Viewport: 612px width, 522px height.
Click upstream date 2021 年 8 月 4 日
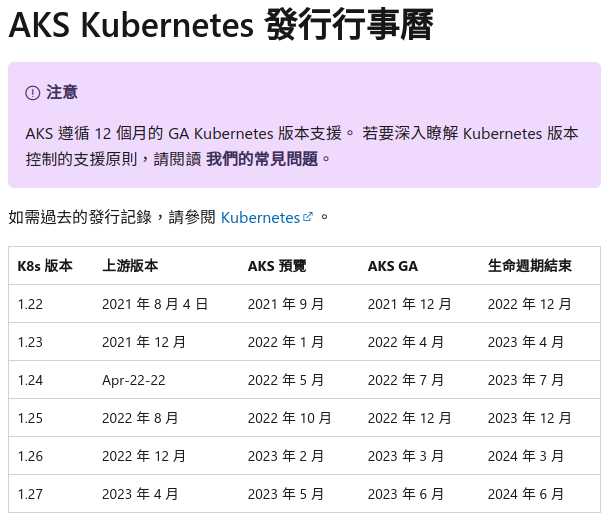[155, 304]
